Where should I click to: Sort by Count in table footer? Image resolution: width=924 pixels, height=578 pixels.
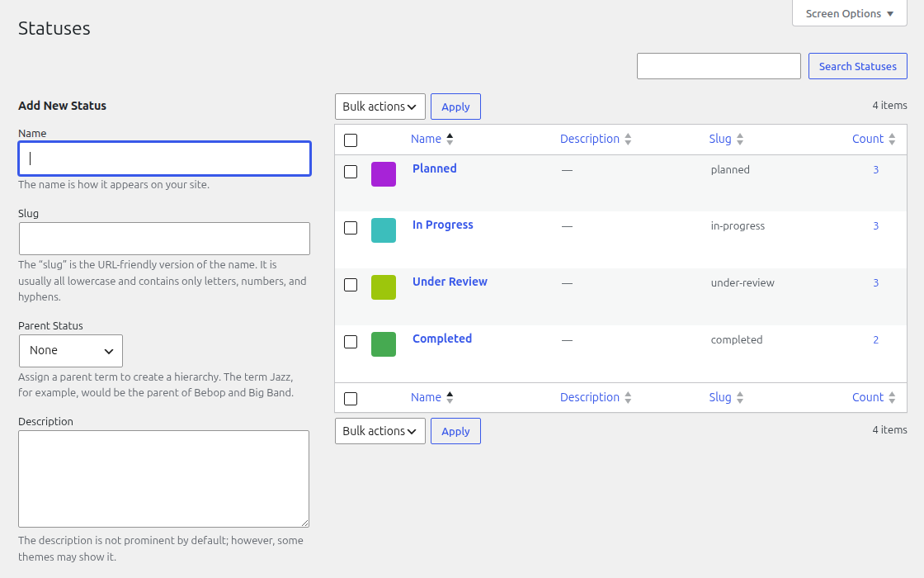point(874,397)
